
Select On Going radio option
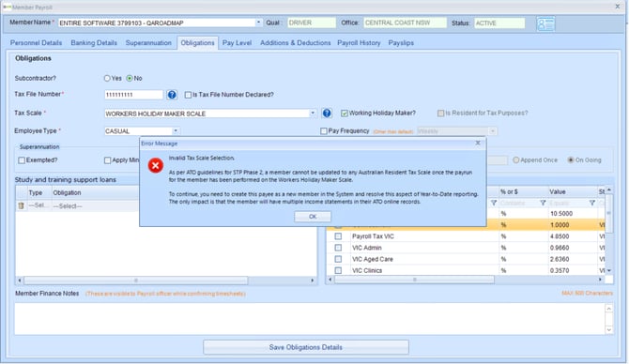571,159
